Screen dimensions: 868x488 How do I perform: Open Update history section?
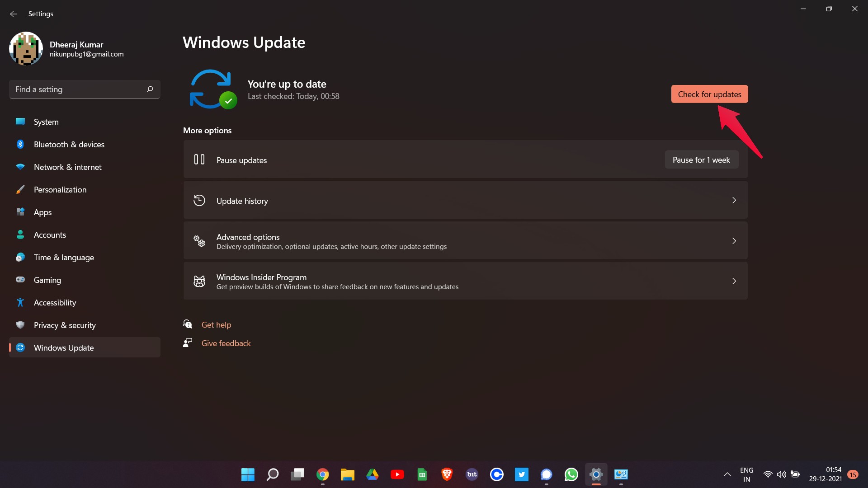[x=465, y=200]
